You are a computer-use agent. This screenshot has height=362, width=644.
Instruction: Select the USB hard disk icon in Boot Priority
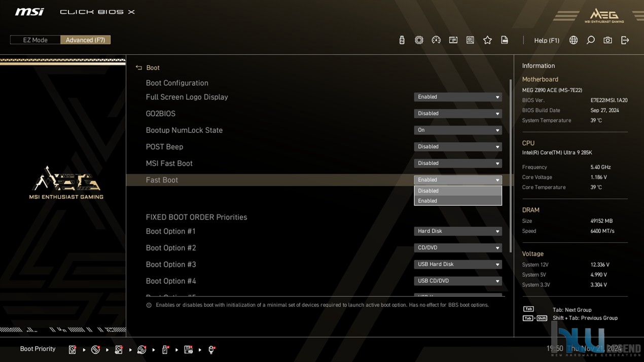119,349
